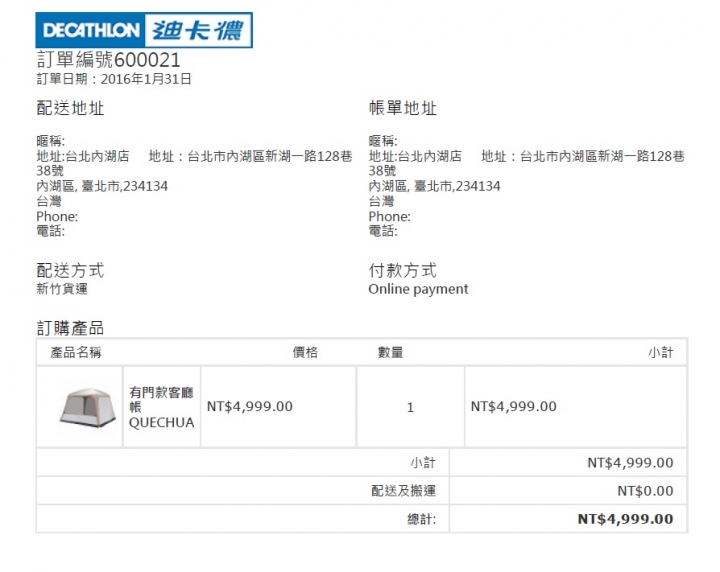Click the 新竹貨運 delivery method text
Image resolution: width=720 pixels, height=572 pixels.
coord(62,289)
